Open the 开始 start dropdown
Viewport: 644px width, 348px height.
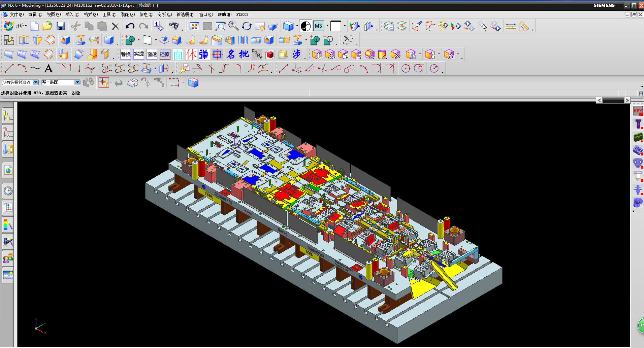coord(15,26)
